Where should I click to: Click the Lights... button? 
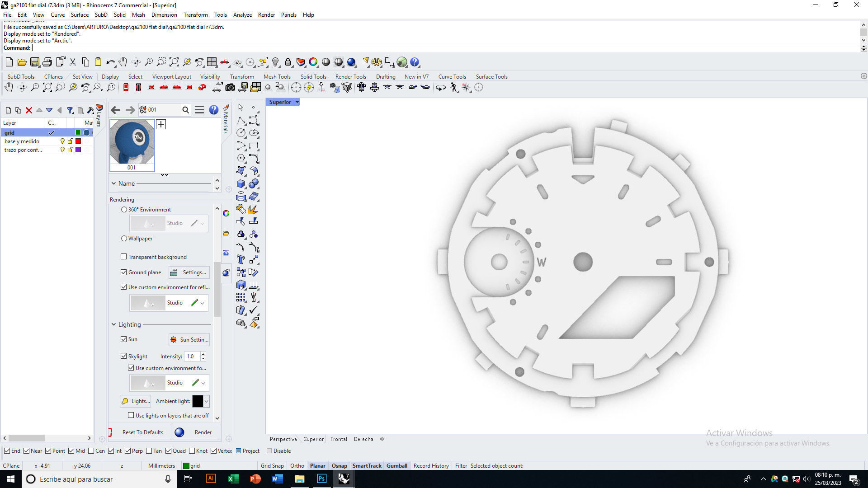[x=135, y=401]
